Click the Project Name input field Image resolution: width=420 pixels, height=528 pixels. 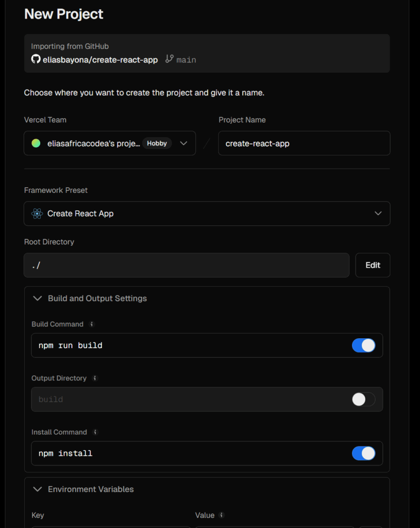(x=304, y=143)
